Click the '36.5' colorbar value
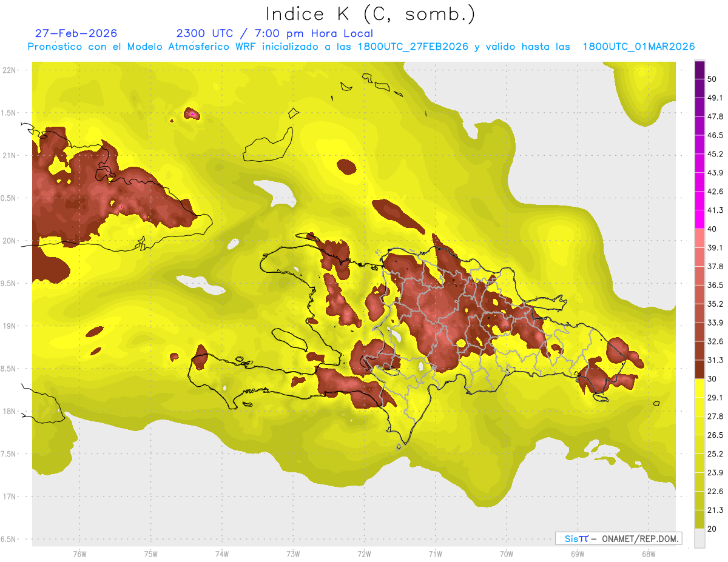 pyautogui.click(x=715, y=285)
